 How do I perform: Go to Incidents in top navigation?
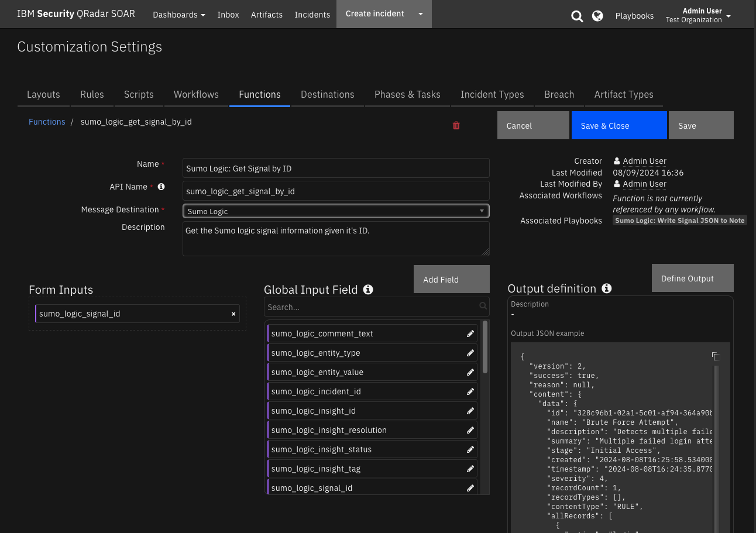tap(312, 15)
